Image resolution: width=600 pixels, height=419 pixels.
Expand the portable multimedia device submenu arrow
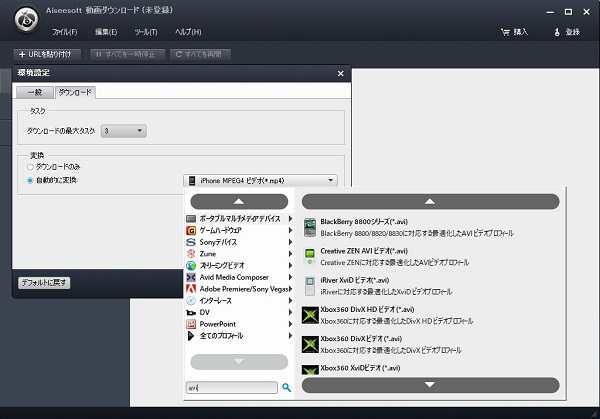pos(290,219)
